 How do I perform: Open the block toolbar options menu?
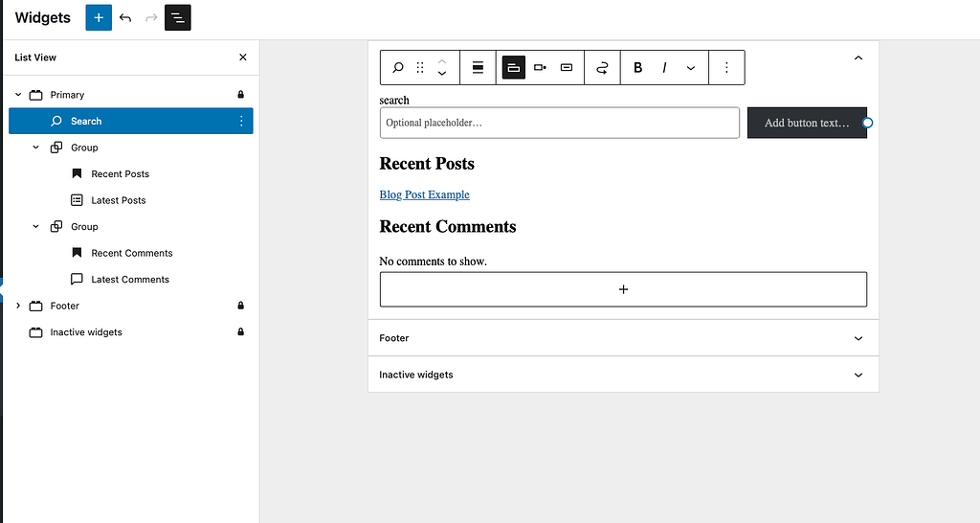(726, 68)
